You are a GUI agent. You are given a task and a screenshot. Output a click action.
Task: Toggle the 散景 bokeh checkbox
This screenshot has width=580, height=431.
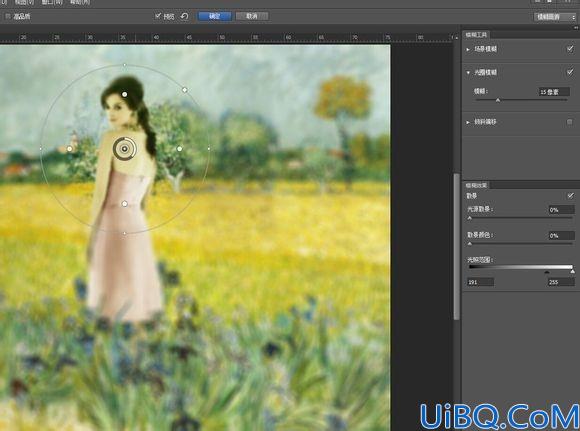pos(570,195)
